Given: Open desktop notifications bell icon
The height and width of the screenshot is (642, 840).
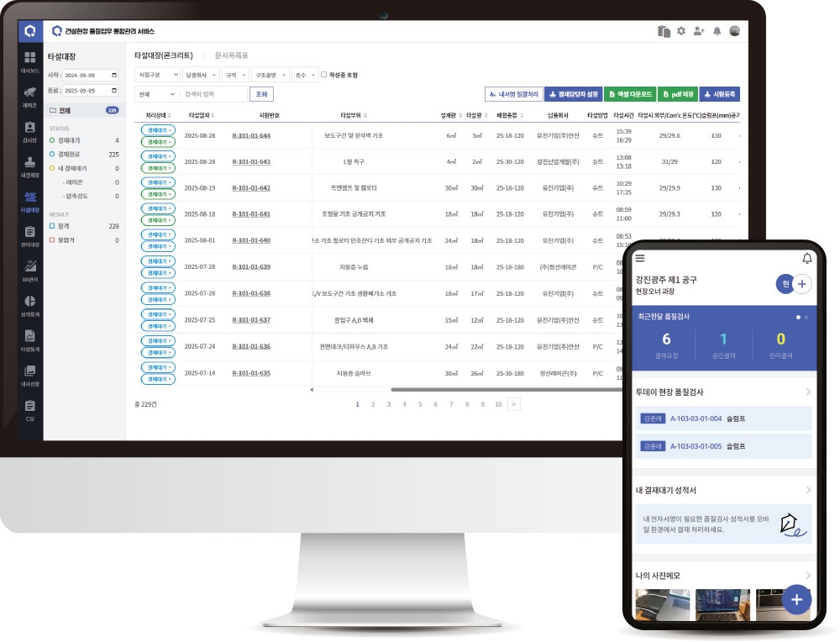Looking at the screenshot, I should (717, 31).
